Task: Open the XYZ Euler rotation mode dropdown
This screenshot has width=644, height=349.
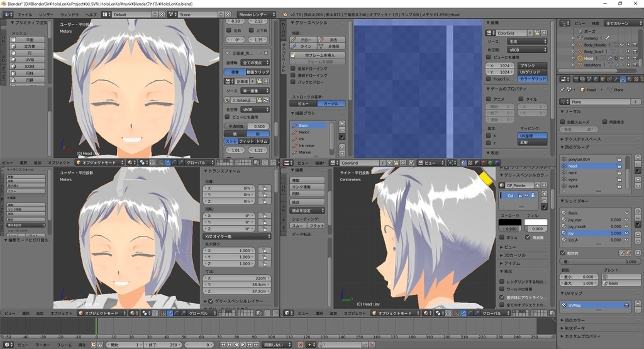Action: coord(237,236)
